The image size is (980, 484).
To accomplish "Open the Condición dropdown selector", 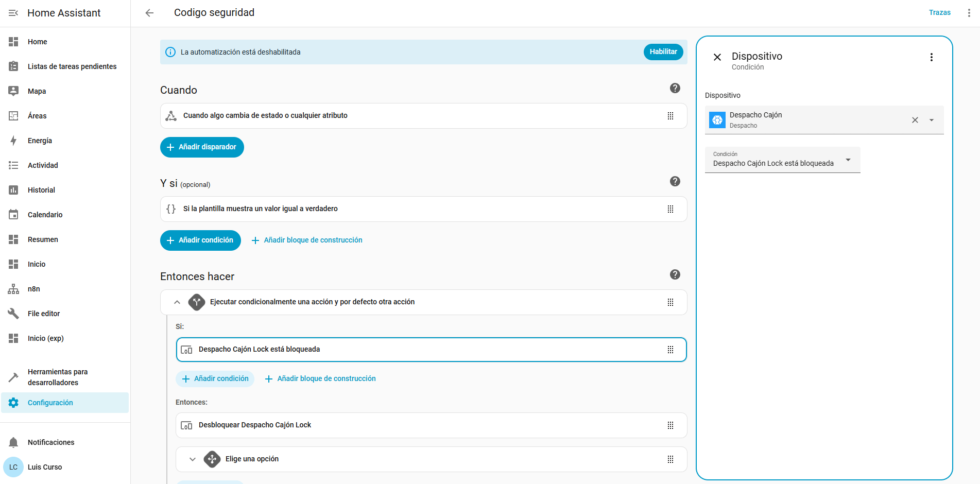I will (782, 160).
